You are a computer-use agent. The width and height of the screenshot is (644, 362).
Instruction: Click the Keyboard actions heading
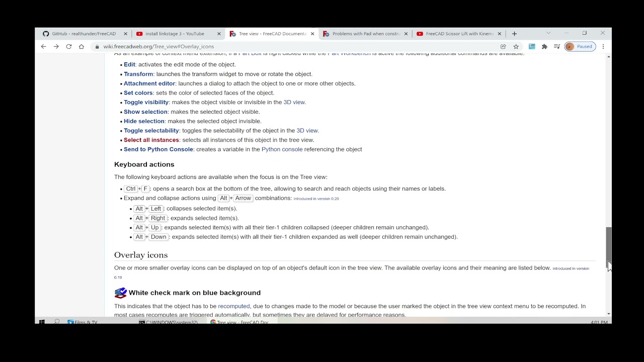[x=144, y=164]
